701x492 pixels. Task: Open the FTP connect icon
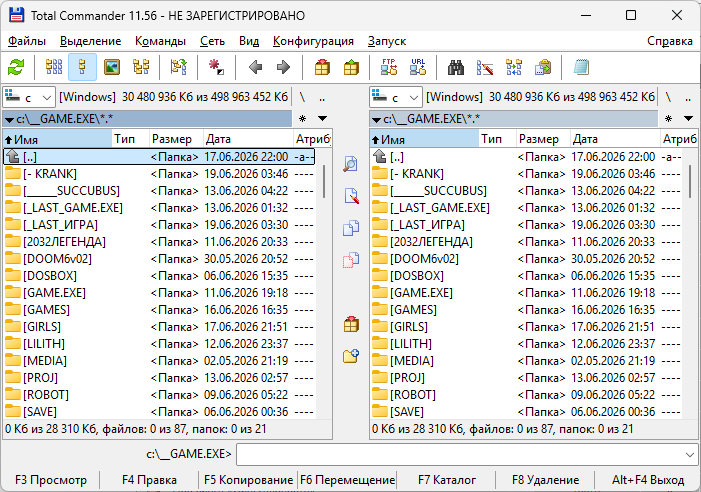pos(389,67)
